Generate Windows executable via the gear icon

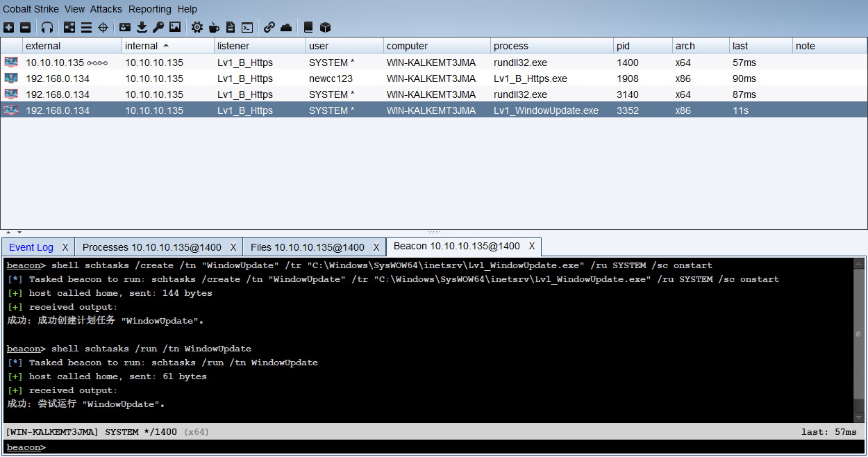click(197, 27)
